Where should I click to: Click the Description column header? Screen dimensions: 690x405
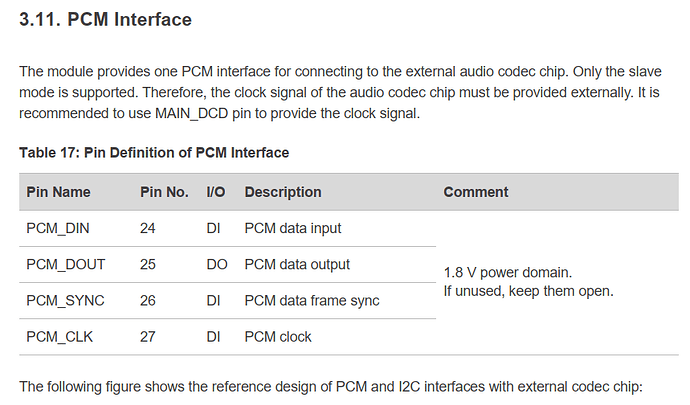tap(283, 192)
